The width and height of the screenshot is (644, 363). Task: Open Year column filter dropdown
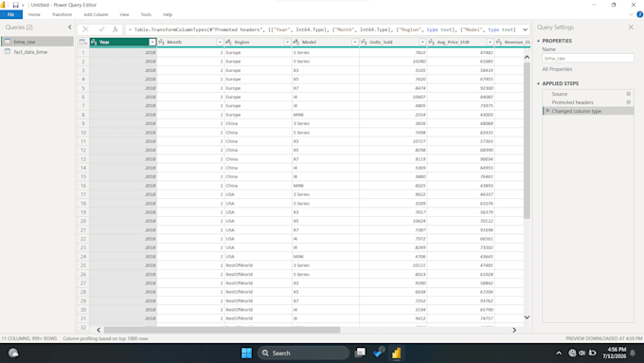(x=152, y=42)
